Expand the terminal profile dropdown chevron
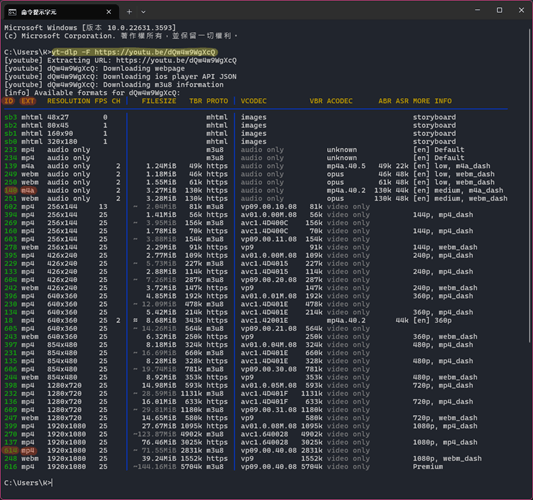The image size is (533, 500). pyautogui.click(x=143, y=12)
